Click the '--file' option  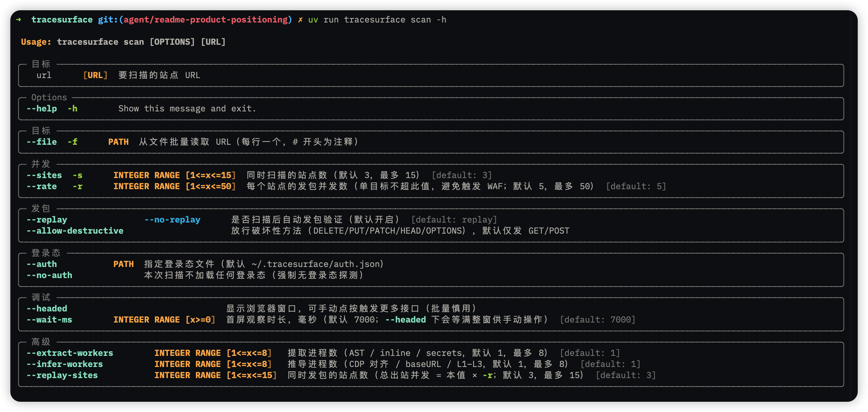(x=42, y=142)
